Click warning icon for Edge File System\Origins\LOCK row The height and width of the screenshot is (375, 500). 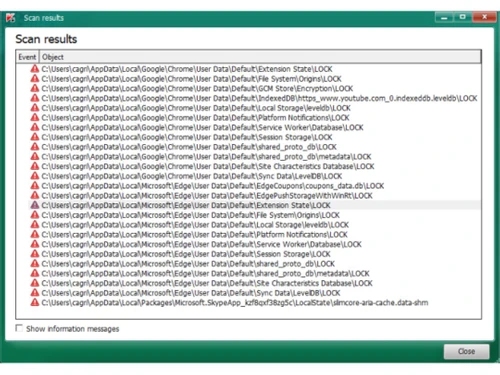tap(35, 215)
